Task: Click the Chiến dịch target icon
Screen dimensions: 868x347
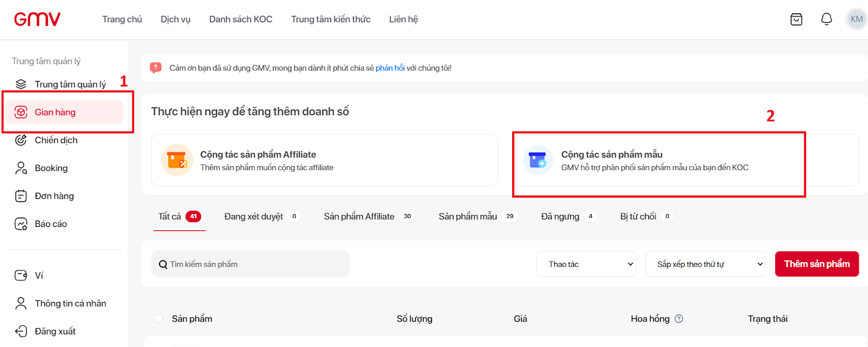Action: 21,140
